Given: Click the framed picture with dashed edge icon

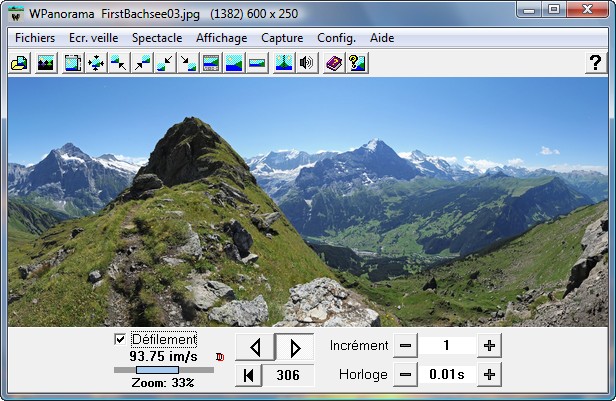Looking at the screenshot, I should [x=73, y=63].
